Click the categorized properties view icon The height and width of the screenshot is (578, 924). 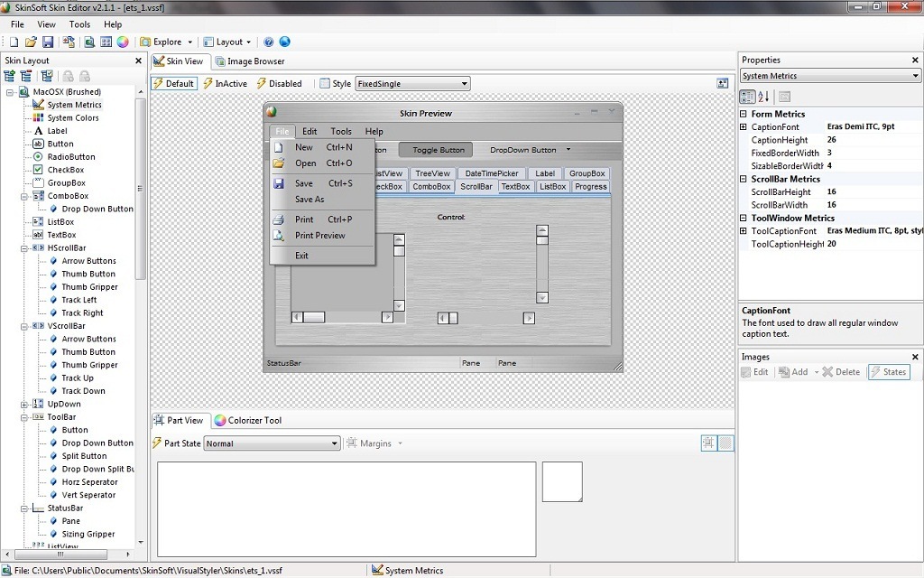pyautogui.click(x=747, y=97)
